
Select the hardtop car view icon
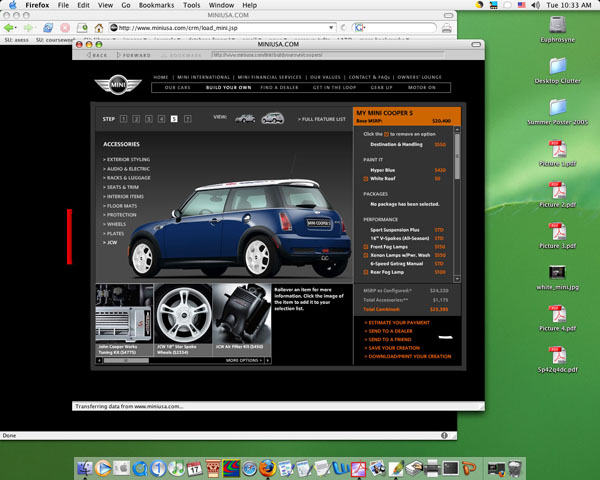[272, 118]
